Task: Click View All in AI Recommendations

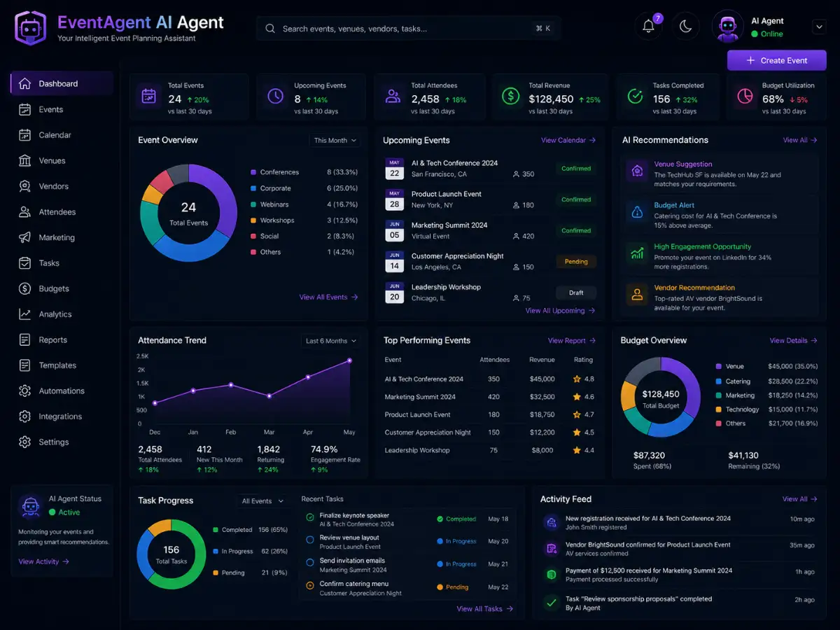Action: pyautogui.click(x=800, y=140)
